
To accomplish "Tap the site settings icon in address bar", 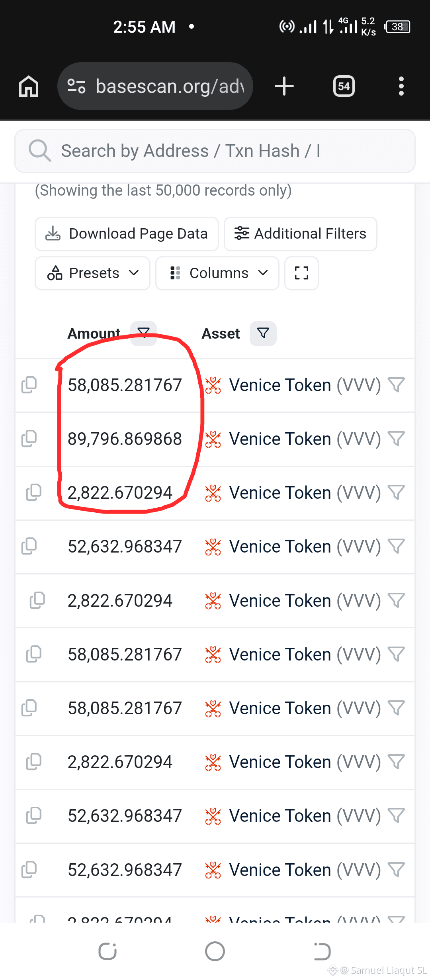I will tap(76, 86).
